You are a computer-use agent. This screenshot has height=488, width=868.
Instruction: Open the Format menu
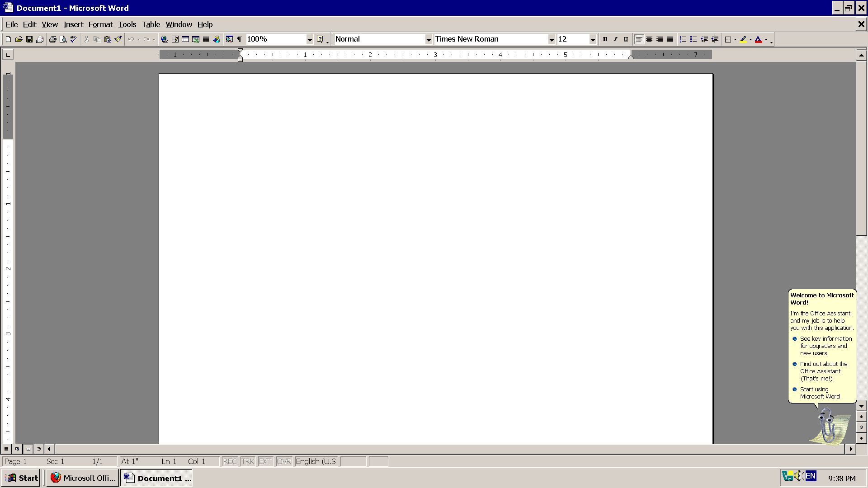pyautogui.click(x=100, y=24)
